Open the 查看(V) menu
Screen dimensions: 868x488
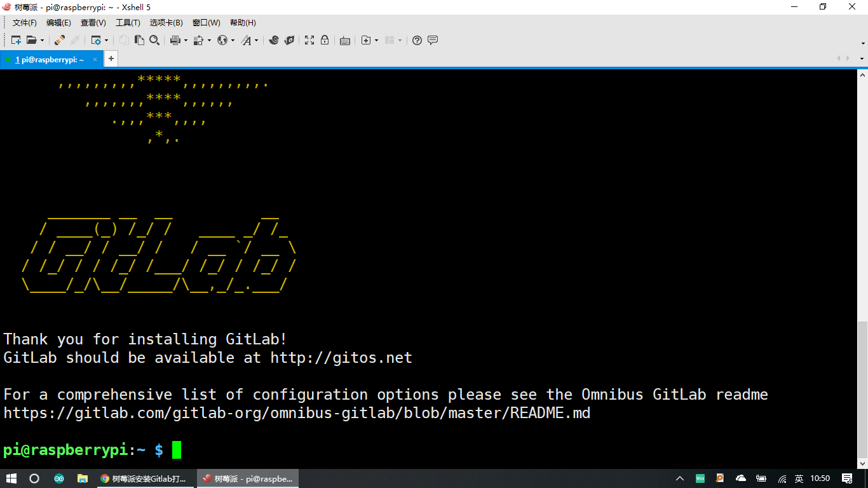(x=93, y=23)
